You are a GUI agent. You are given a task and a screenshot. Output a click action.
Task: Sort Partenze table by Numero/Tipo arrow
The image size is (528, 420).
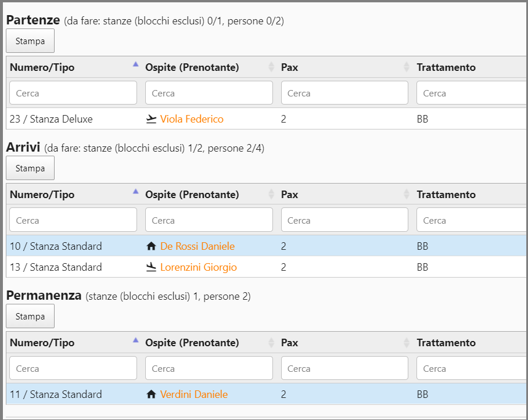point(136,64)
